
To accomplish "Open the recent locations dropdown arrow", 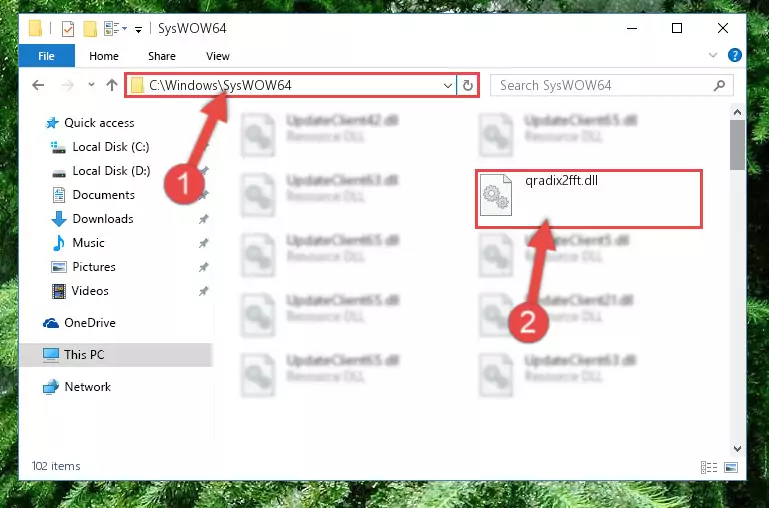I will [91, 85].
